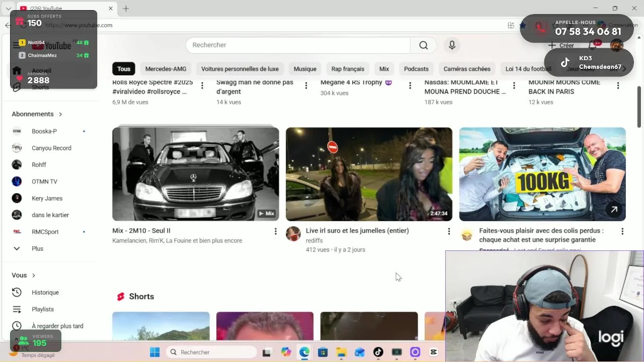Open Microsoft Edge from the taskbar
The image size is (644, 362).
[x=304, y=352]
